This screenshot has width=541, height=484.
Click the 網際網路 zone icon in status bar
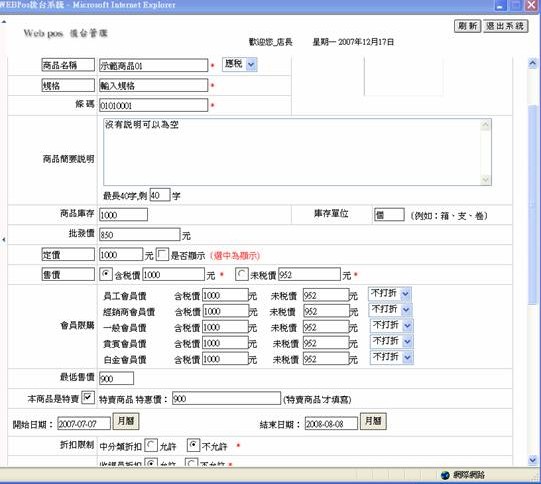tap(445, 475)
